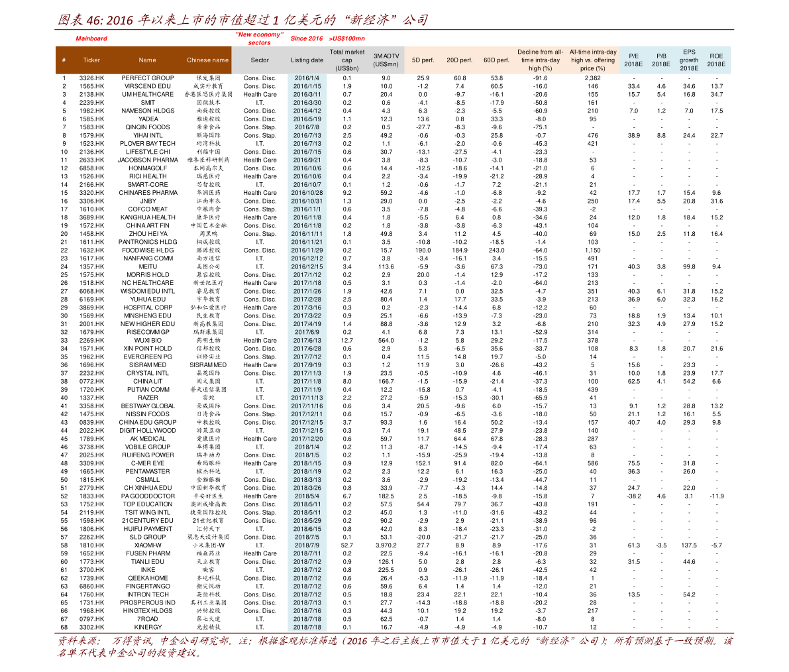The width and height of the screenshot is (789, 672).
Task: Click the 3M ADTV column header
Action: coord(386,60)
